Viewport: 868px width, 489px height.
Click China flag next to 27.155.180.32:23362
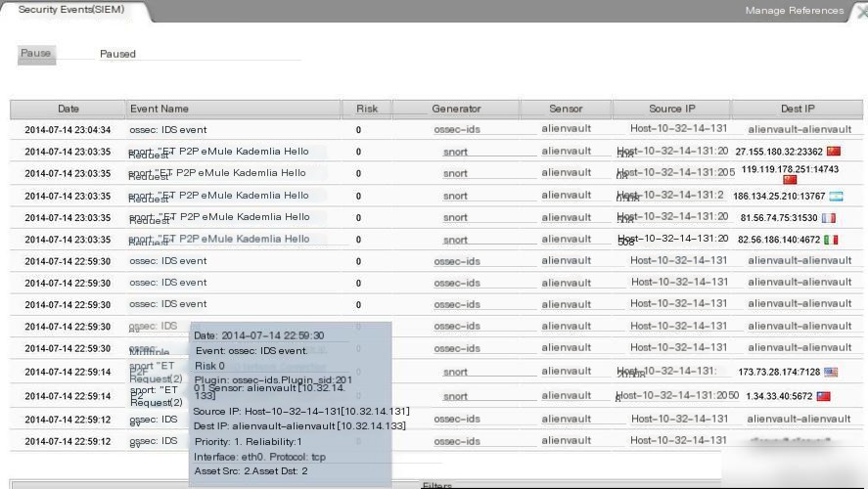[x=833, y=151]
